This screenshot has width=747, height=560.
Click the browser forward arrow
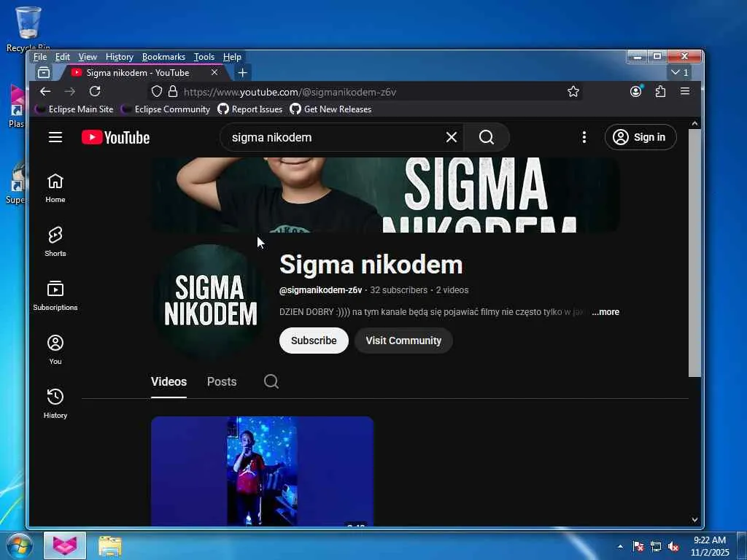click(70, 91)
